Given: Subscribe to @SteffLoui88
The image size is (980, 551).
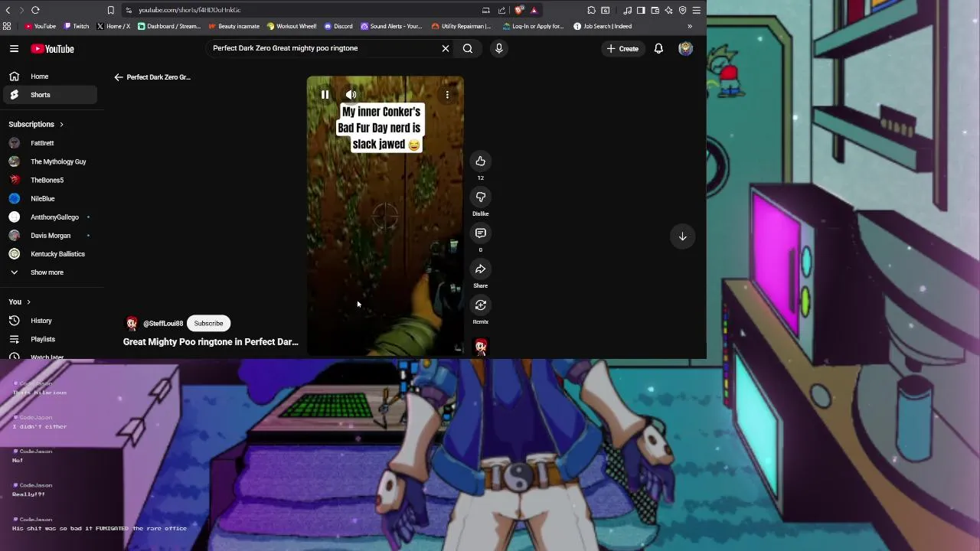Looking at the screenshot, I should [208, 323].
